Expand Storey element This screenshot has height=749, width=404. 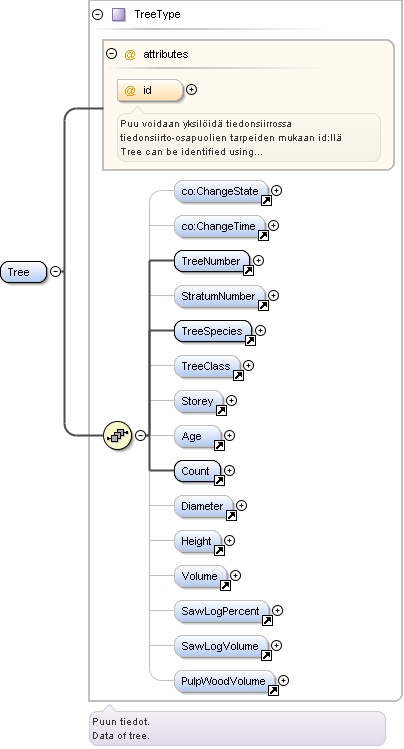[232, 400]
